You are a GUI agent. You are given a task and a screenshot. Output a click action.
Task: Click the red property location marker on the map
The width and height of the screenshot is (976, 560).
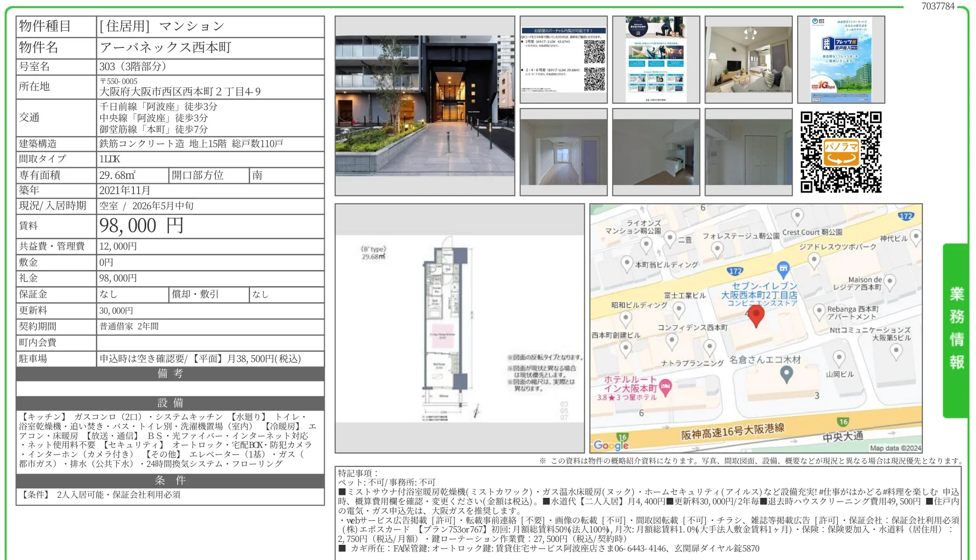click(x=756, y=314)
